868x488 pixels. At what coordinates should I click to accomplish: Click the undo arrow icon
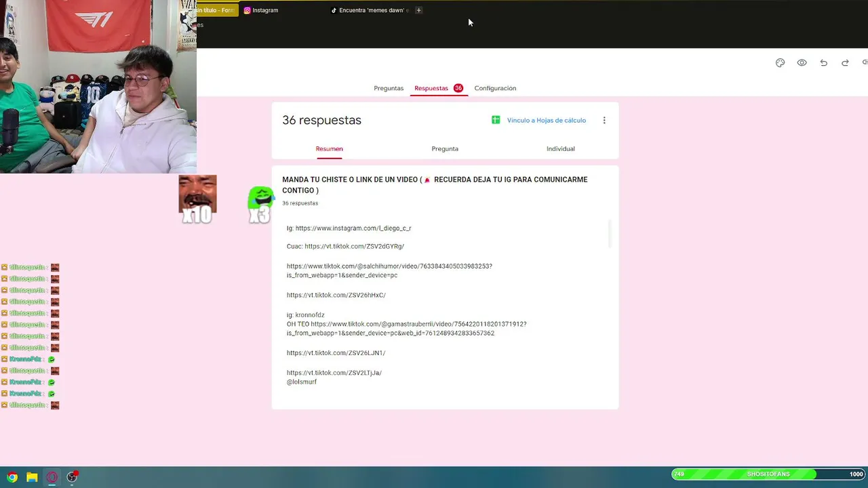823,62
